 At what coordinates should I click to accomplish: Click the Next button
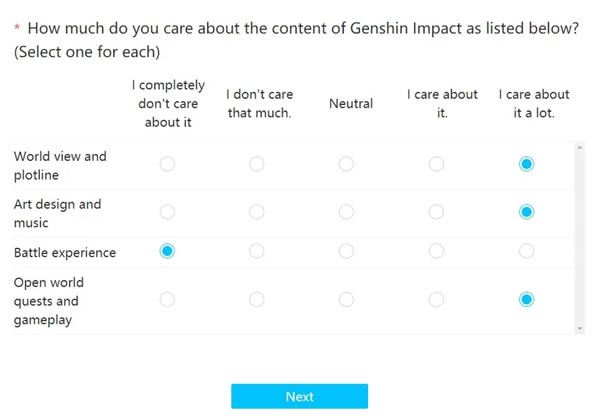299,396
